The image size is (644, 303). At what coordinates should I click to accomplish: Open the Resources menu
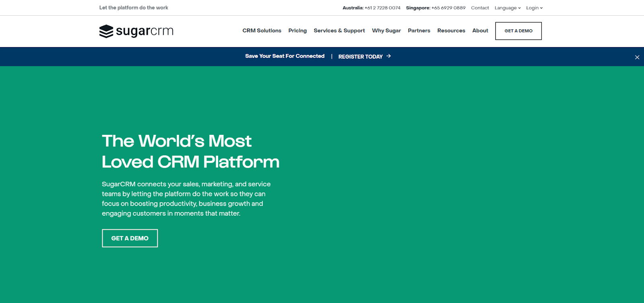[451, 31]
